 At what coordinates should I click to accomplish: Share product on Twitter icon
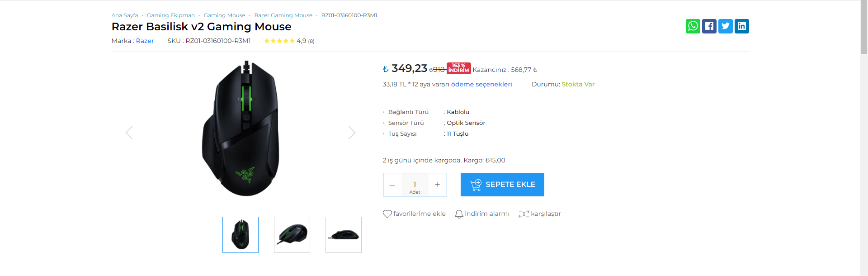click(725, 26)
